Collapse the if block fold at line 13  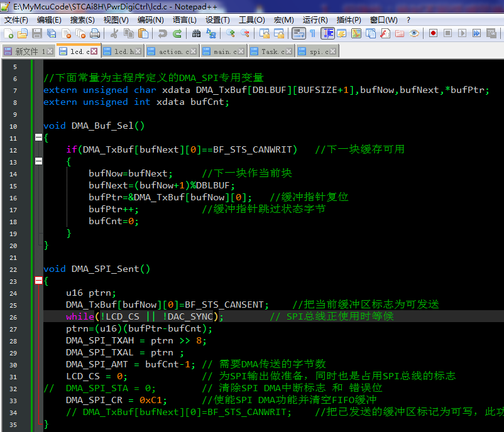[38, 161]
